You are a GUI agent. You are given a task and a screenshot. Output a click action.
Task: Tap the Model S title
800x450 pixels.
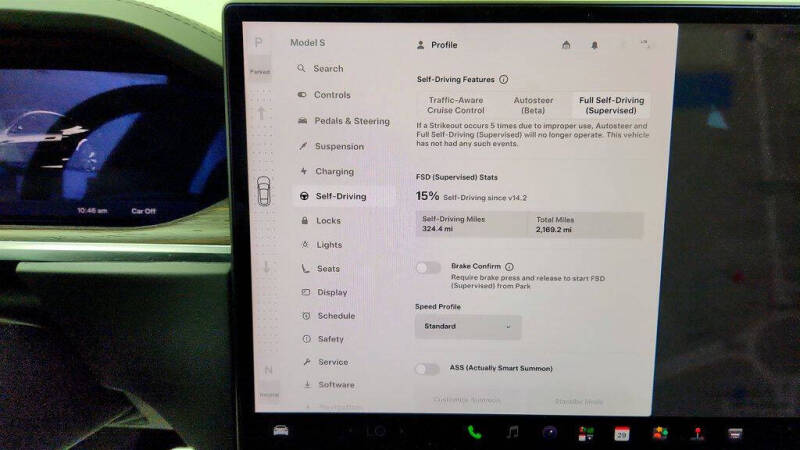308,43
